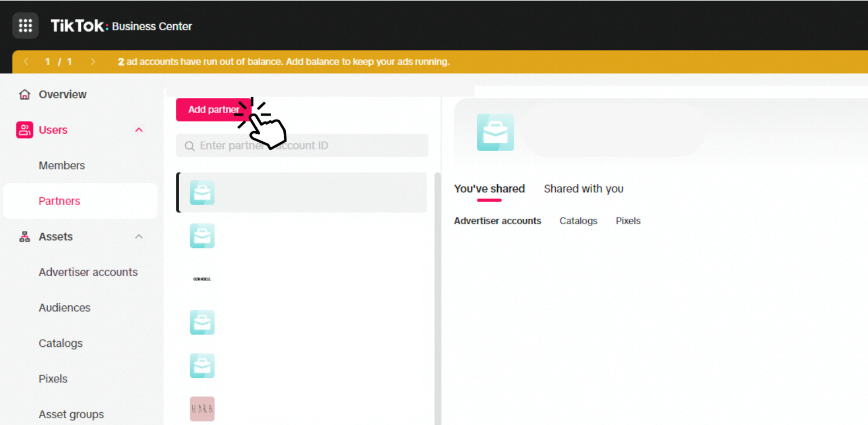This screenshot has width=868, height=425.
Task: Open the Catalogs sub-tab
Action: [x=578, y=221]
